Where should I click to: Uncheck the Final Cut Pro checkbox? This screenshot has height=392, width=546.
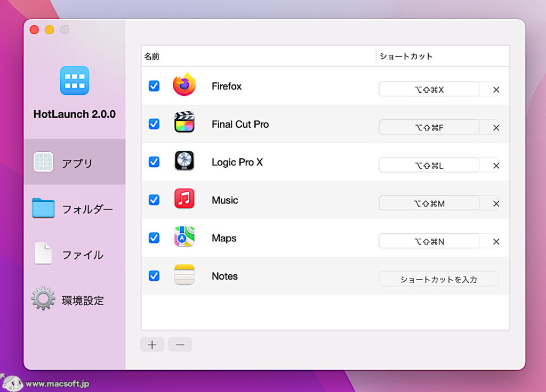154,124
